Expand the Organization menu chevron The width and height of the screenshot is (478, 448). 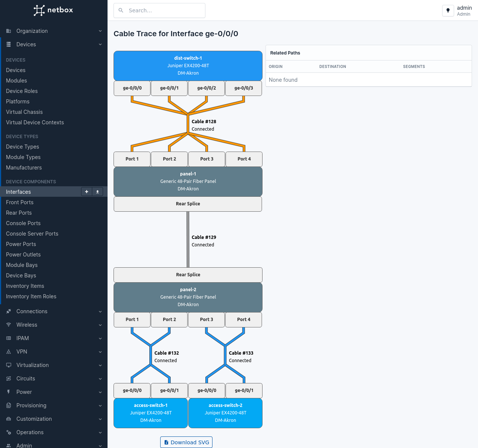100,31
